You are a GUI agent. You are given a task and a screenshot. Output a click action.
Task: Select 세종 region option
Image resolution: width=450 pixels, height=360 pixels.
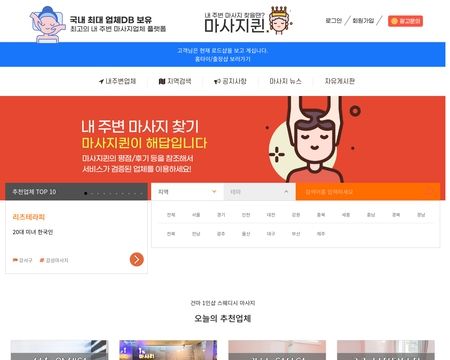click(x=346, y=215)
